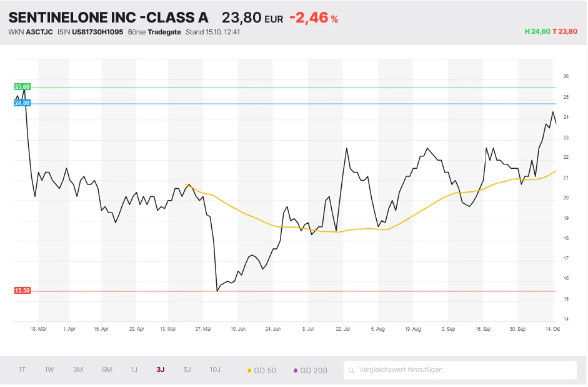Select the 1J chart period
Viewport: 588px width, 387px height.
click(134, 369)
